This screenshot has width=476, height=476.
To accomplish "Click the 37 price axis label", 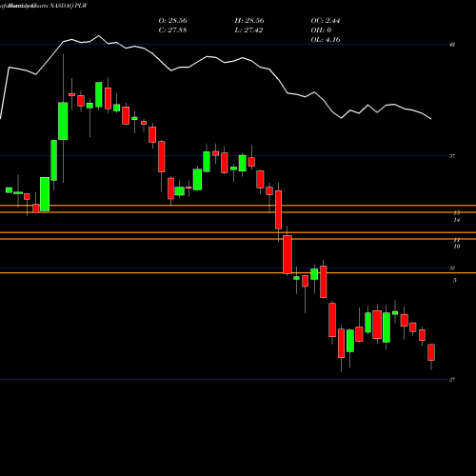I will tap(452, 156).
